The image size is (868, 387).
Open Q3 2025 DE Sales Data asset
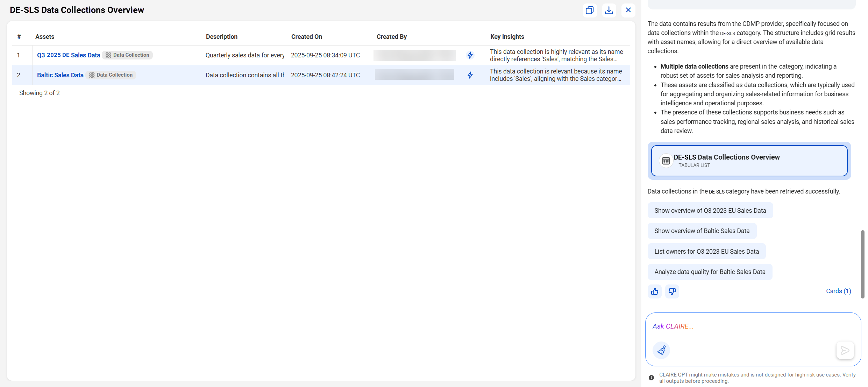[69, 55]
